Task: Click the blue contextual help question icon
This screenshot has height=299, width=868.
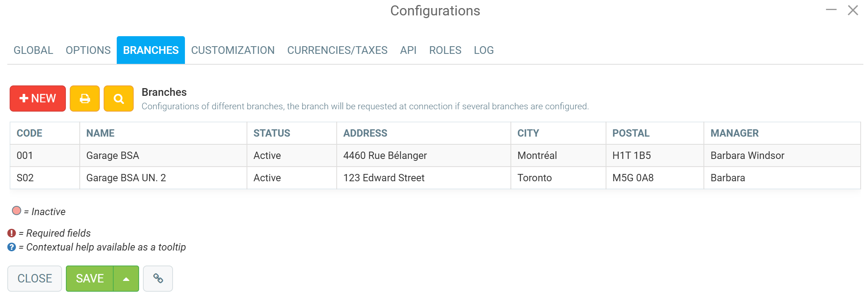Action: pyautogui.click(x=12, y=247)
